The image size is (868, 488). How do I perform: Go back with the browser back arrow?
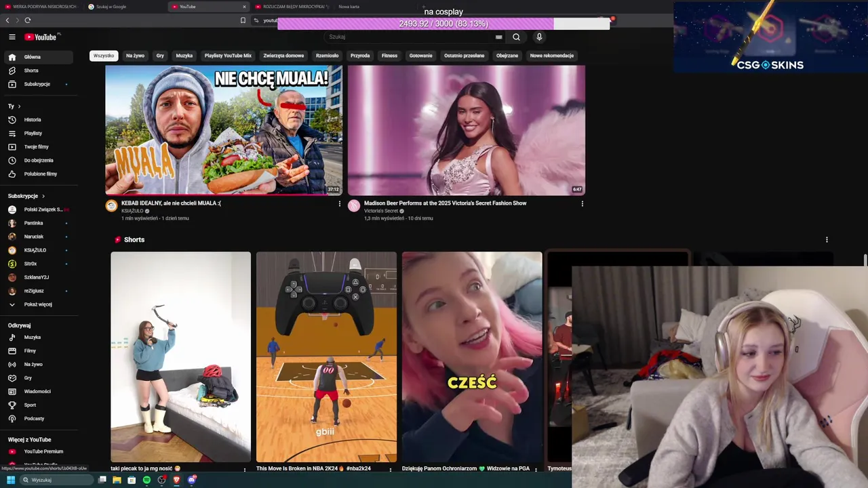click(x=7, y=20)
